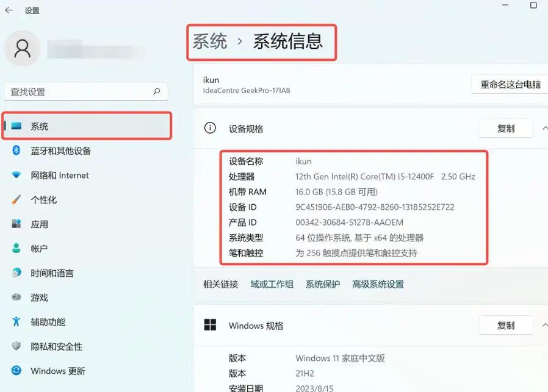Viewport: 548px width, 392px height.
Task: Open 蓝牙和其他设备 settings
Action: click(87, 151)
